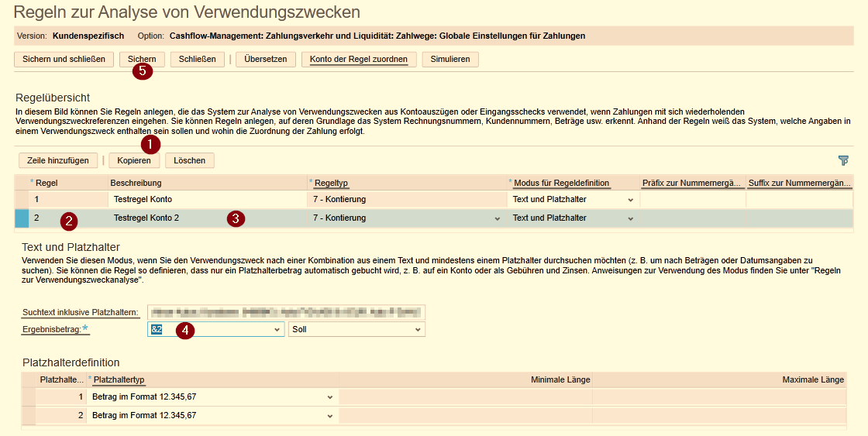Click the Sichern button
The height and width of the screenshot is (436, 868).
coord(142,59)
